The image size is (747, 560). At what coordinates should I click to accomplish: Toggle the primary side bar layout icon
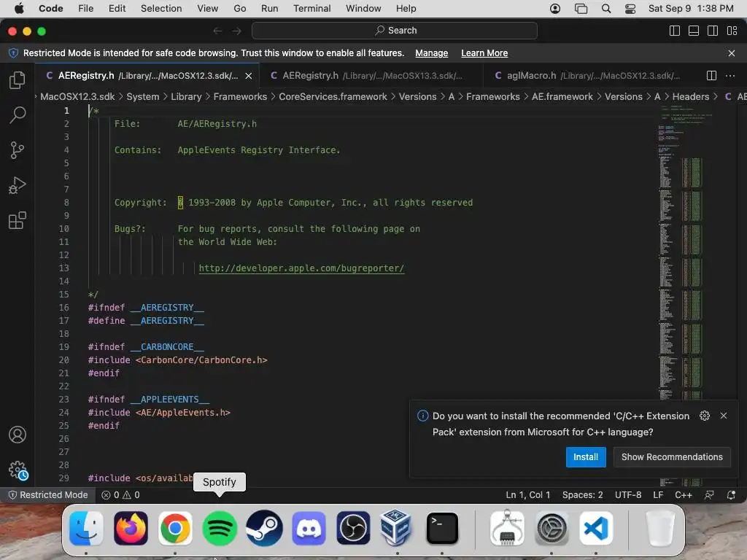[675, 31]
